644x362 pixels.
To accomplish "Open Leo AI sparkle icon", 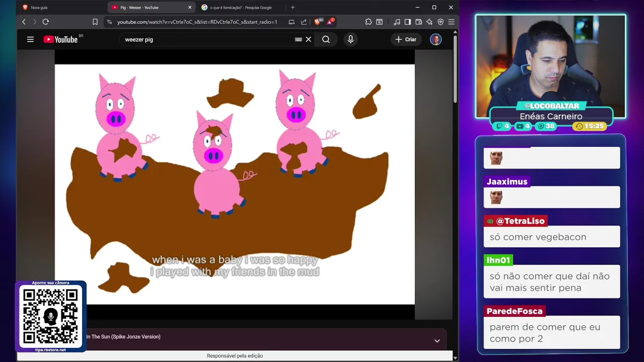I will pyautogui.click(x=429, y=22).
